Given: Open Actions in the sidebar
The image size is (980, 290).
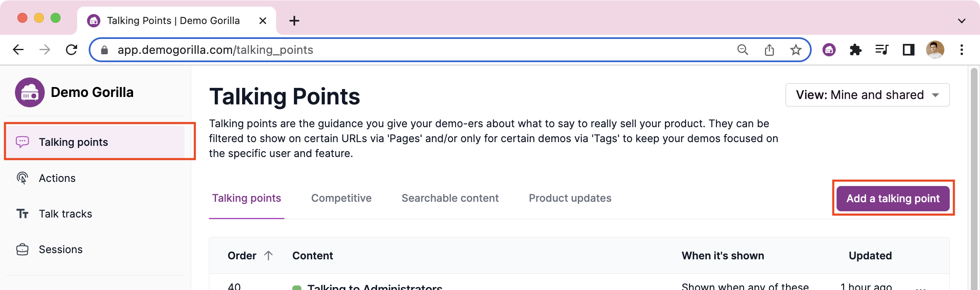Looking at the screenshot, I should (57, 178).
